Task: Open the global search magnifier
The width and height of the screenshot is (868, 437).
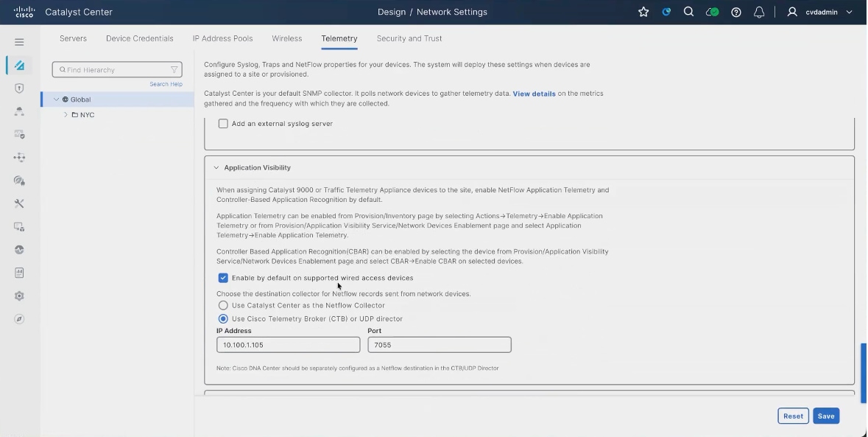Action: (x=688, y=12)
